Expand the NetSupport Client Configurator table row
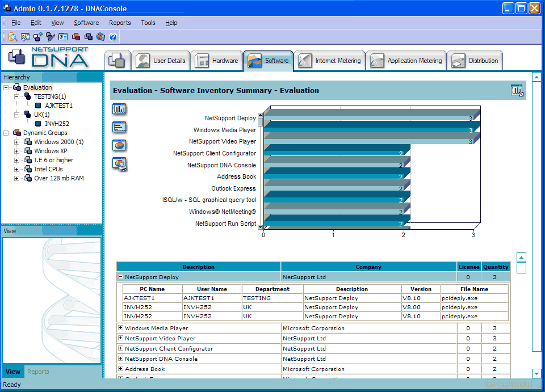 (120, 348)
